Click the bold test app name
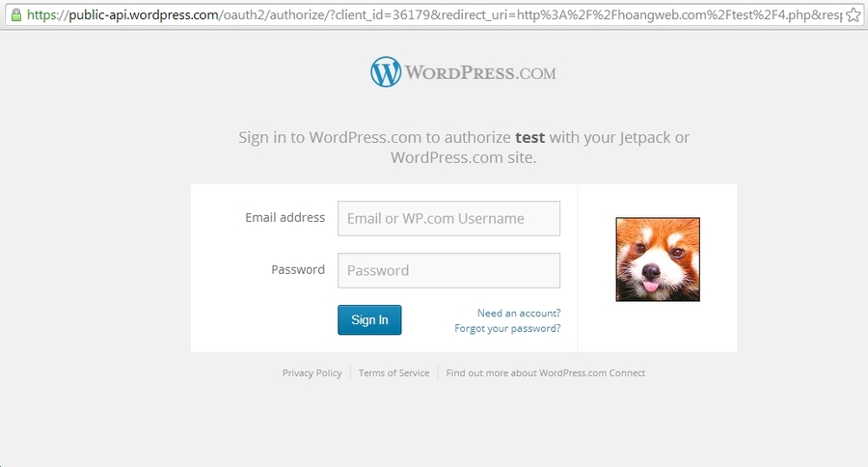The image size is (868, 467). click(x=529, y=137)
